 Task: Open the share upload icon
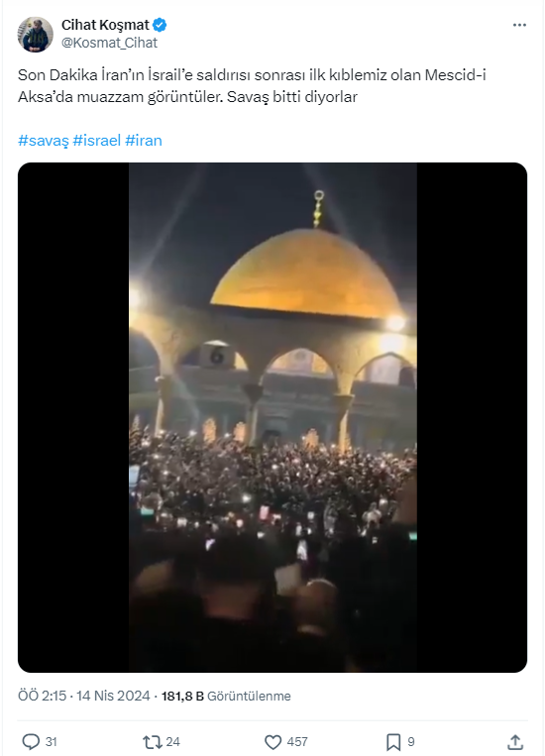click(x=515, y=742)
